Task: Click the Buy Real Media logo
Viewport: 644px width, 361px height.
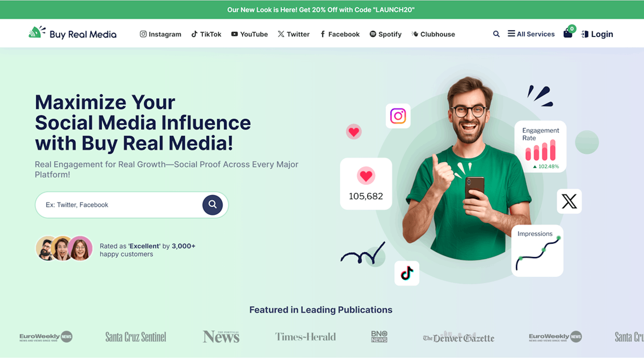Action: [x=72, y=33]
